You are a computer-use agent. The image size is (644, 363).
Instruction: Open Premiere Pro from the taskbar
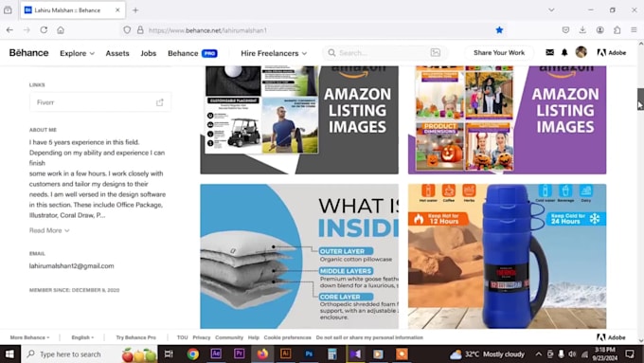[239, 354]
